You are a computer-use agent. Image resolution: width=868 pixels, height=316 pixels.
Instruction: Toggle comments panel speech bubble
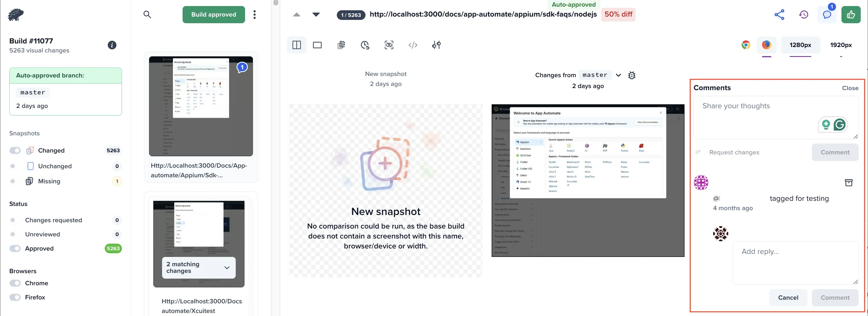tap(827, 14)
